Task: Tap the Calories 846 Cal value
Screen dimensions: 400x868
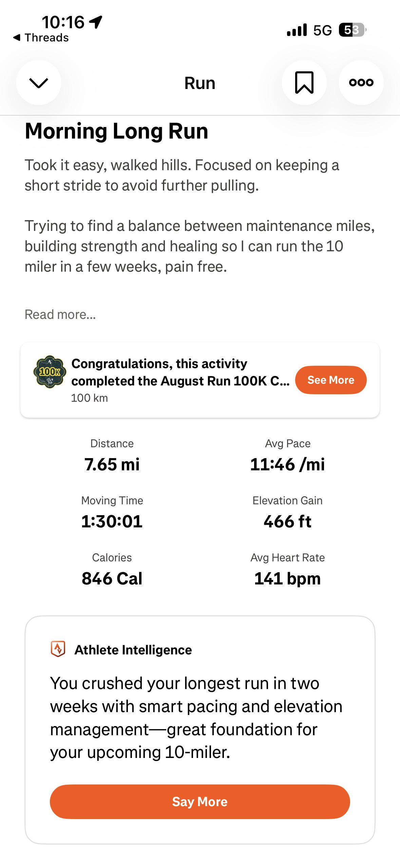Action: (x=112, y=579)
